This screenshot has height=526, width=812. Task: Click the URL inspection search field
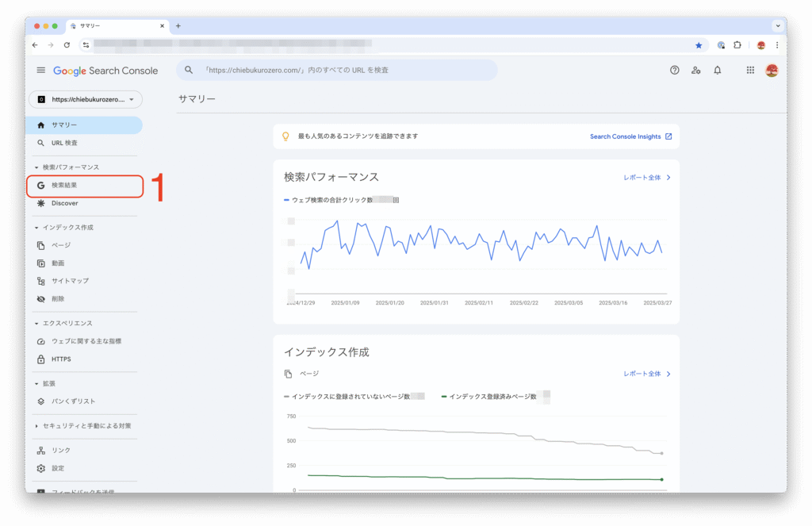pos(336,70)
